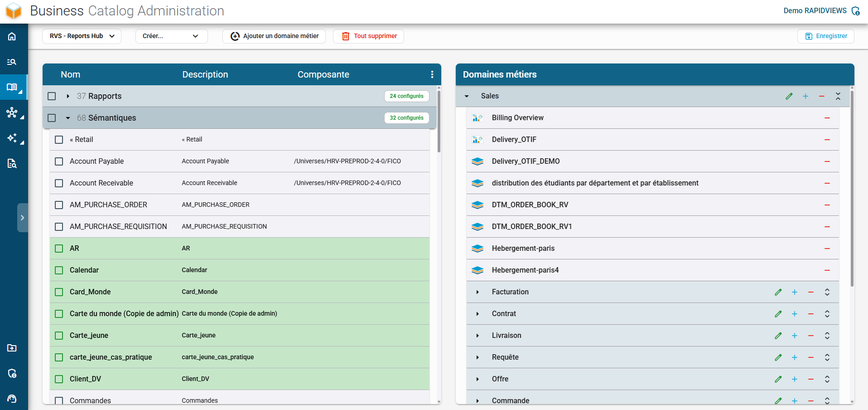The image size is (868, 410).
Task: Select the Calendar row checkbox
Action: (x=59, y=270)
